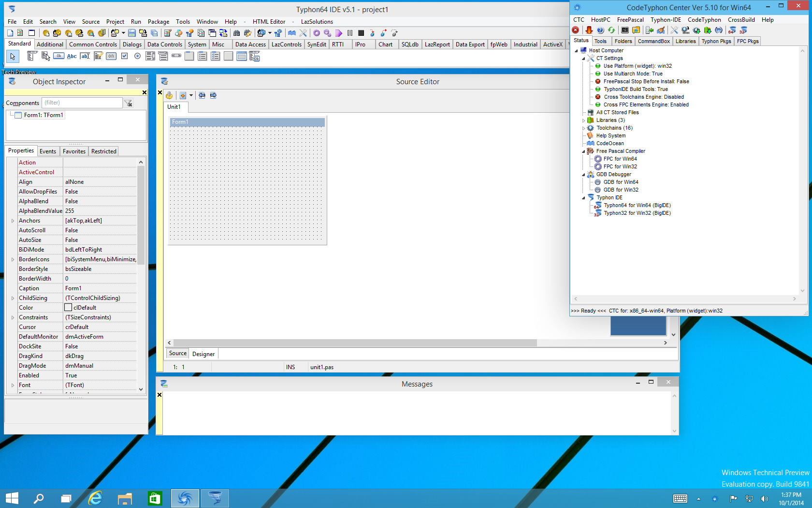Open the Windows Store taskbar icon

155,498
